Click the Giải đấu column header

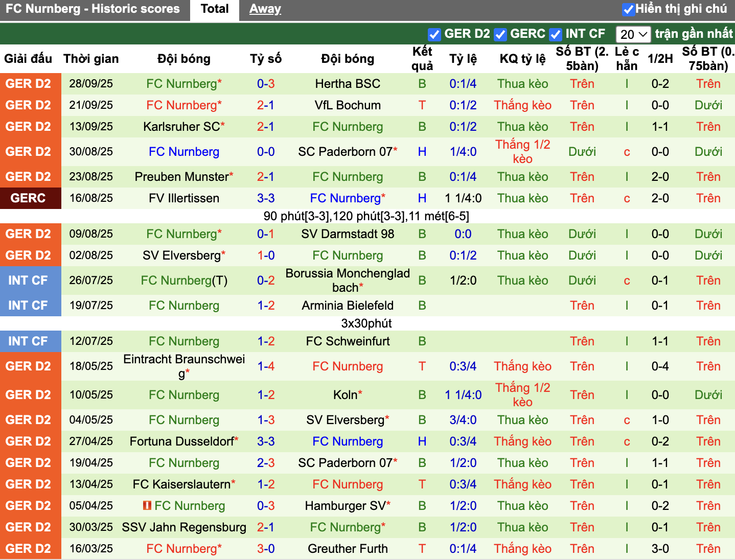[28, 59]
